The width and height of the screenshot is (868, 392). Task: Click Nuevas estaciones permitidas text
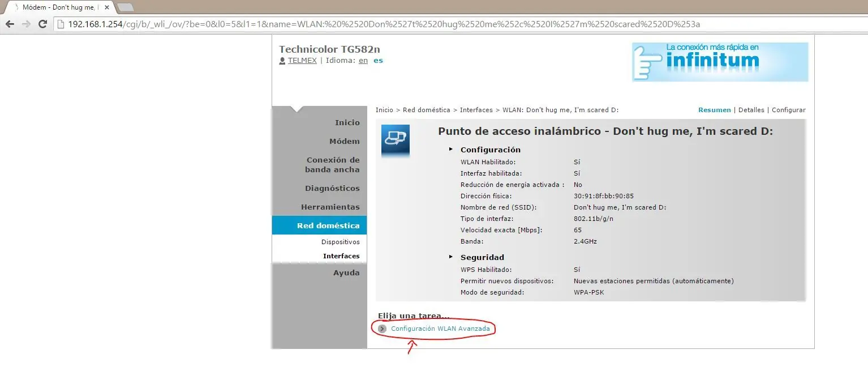[654, 281]
